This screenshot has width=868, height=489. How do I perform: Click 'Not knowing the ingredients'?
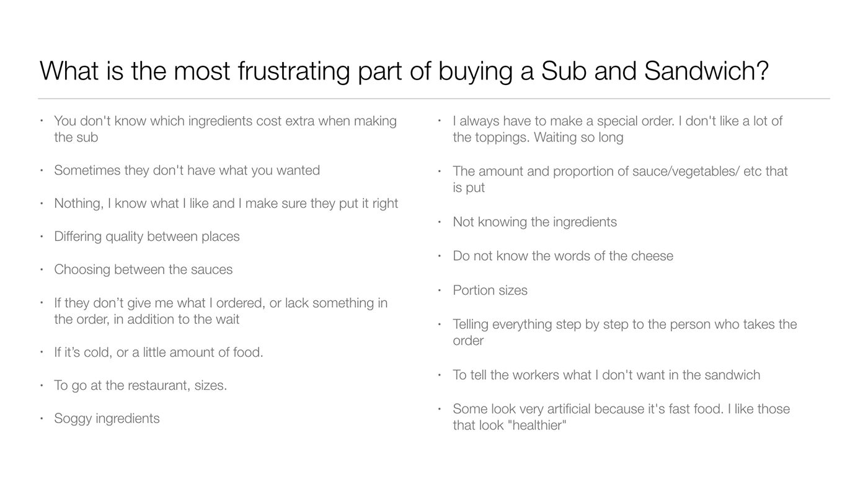[534, 222]
